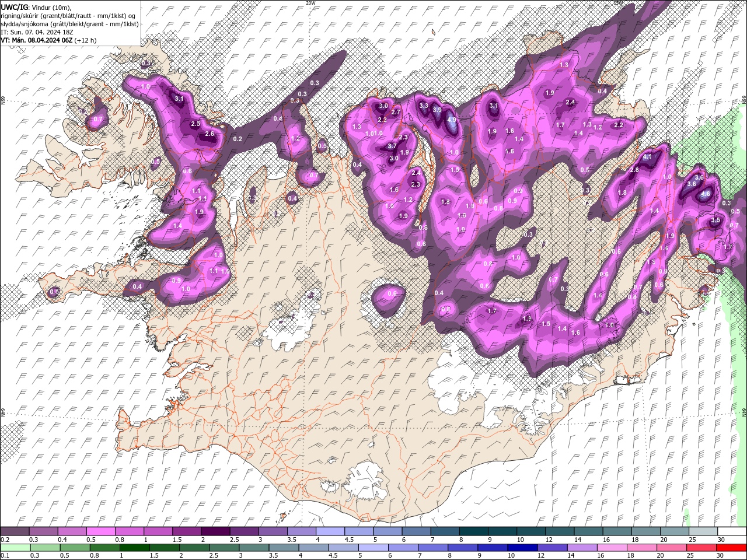Click the light pink 16 rain-scale swatch
Screen dimensions: 747x560
(612, 548)
